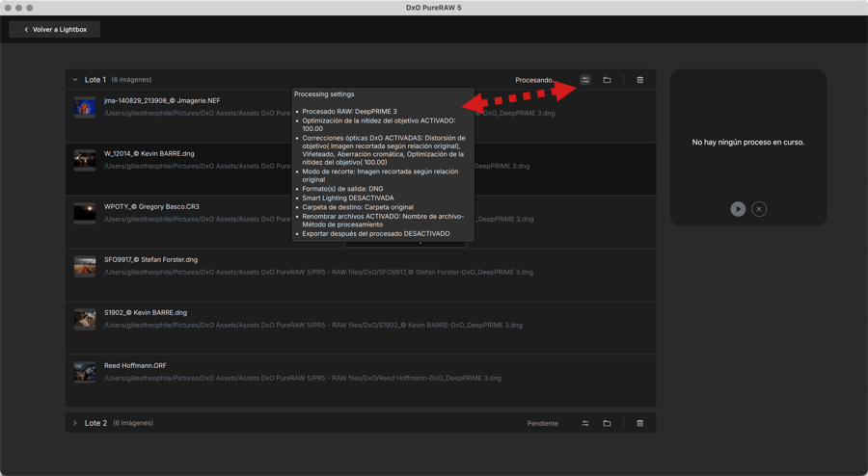Open processing settings for Lote 1
Image resolution: width=868 pixels, height=476 pixels.
(585, 80)
